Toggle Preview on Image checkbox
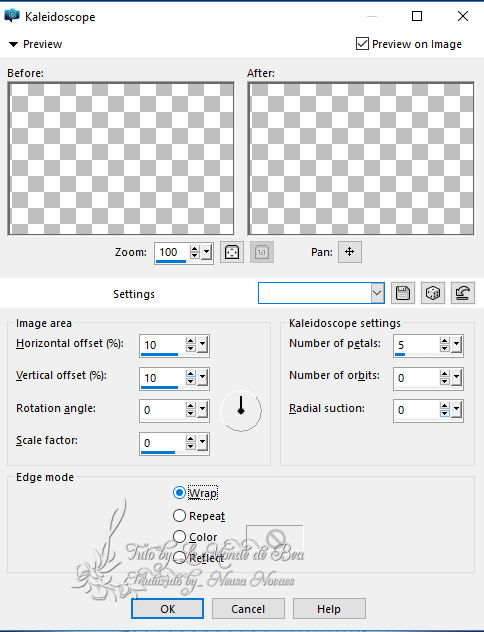 coord(362,44)
